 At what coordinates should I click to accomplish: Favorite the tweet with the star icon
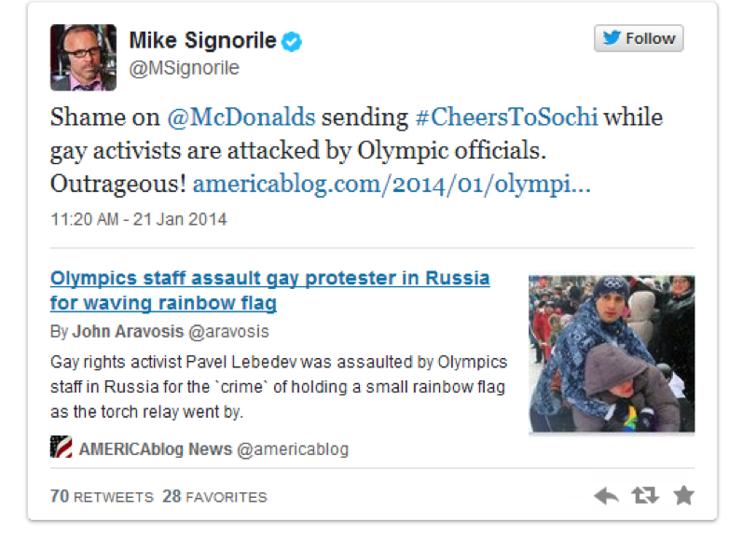tap(683, 495)
